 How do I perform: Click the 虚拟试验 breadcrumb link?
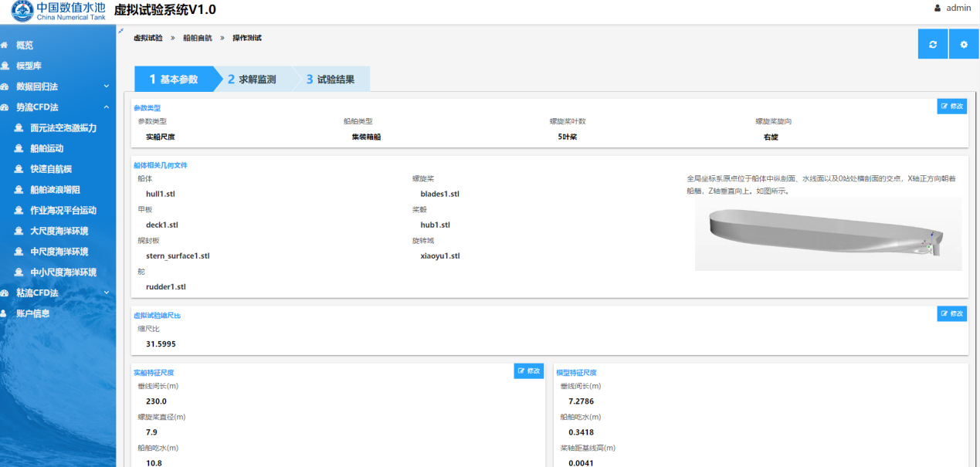148,38
